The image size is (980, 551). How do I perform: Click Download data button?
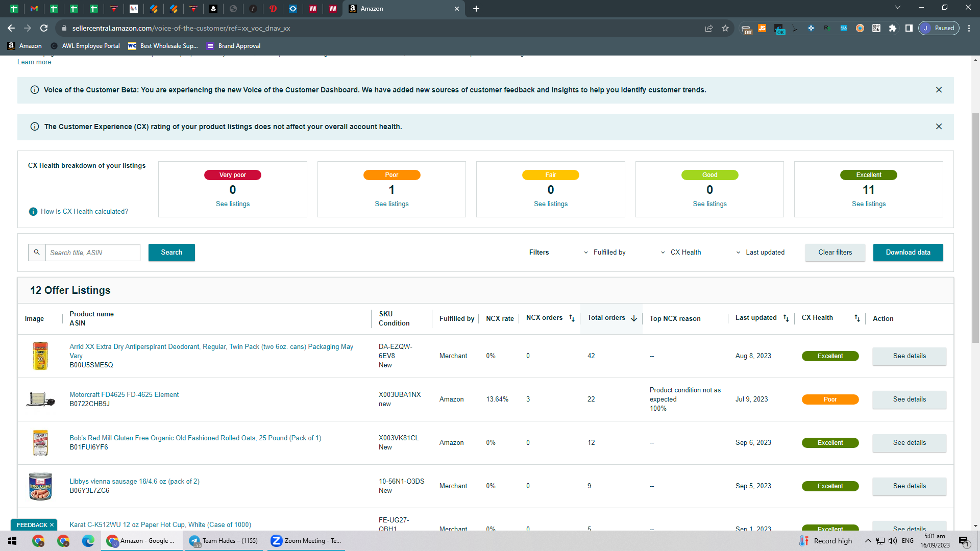[x=908, y=253]
